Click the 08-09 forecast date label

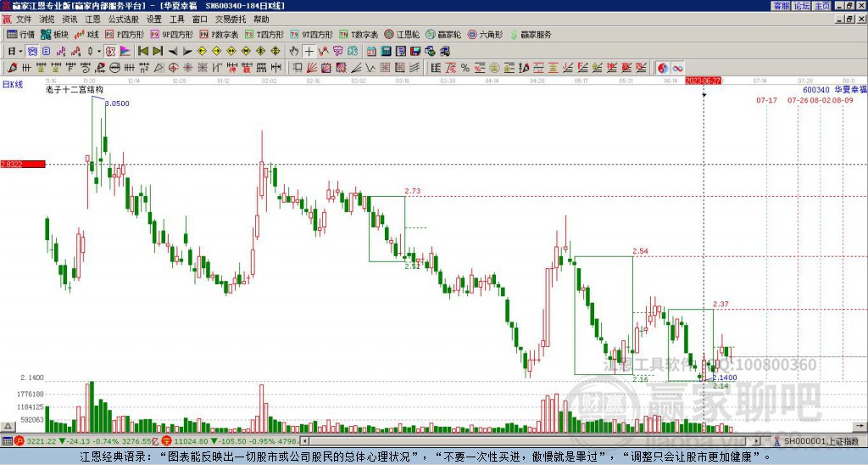(x=843, y=100)
